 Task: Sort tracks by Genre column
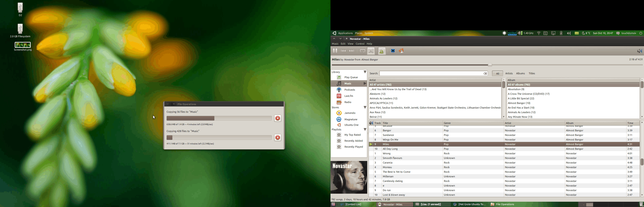tap(473, 123)
